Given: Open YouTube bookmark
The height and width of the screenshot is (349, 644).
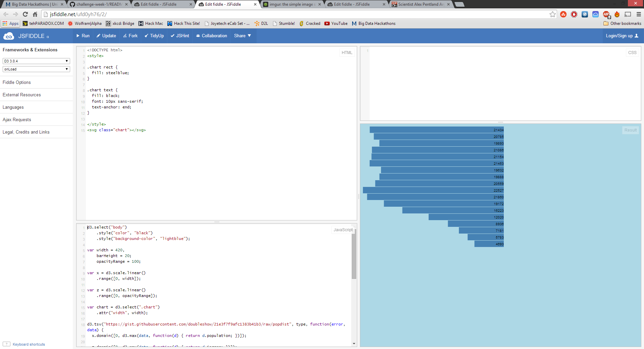Looking at the screenshot, I should tap(336, 23).
